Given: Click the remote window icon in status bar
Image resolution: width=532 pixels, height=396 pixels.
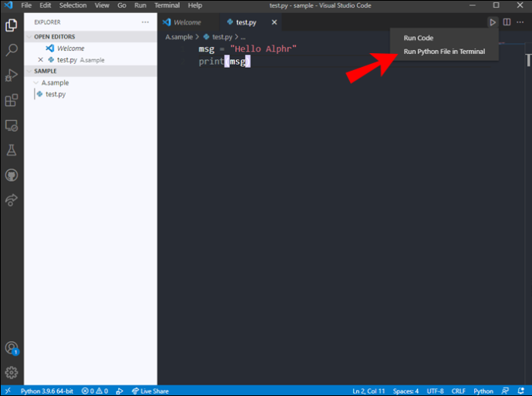Looking at the screenshot, I should click(8, 391).
